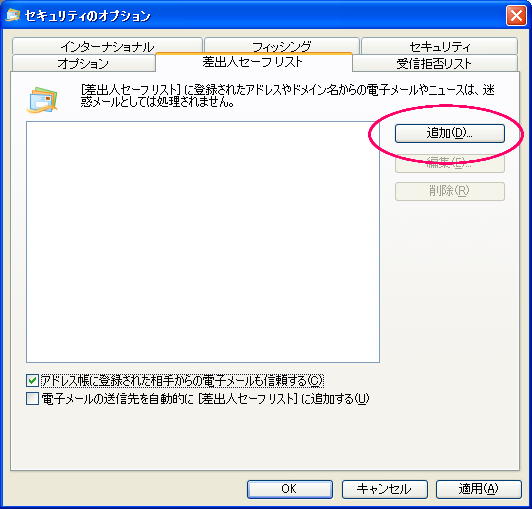Switch to the 受信拒否リスト tab

tap(435, 63)
